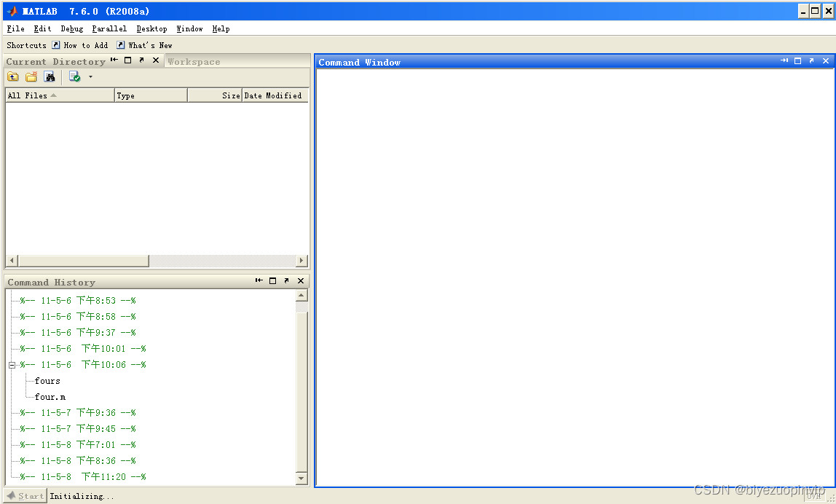
Task: Click the document check report icon
Action: (74, 76)
